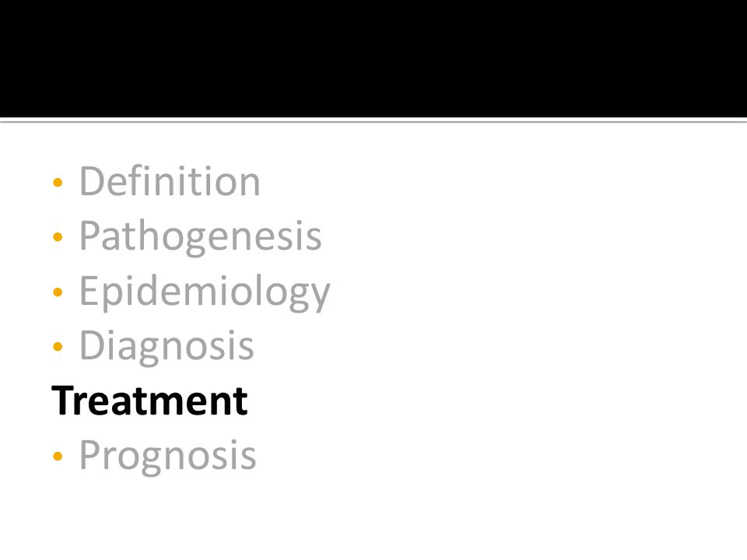Select the orange bullet before Prognosis
This screenshot has height=560, width=747.
[58, 456]
